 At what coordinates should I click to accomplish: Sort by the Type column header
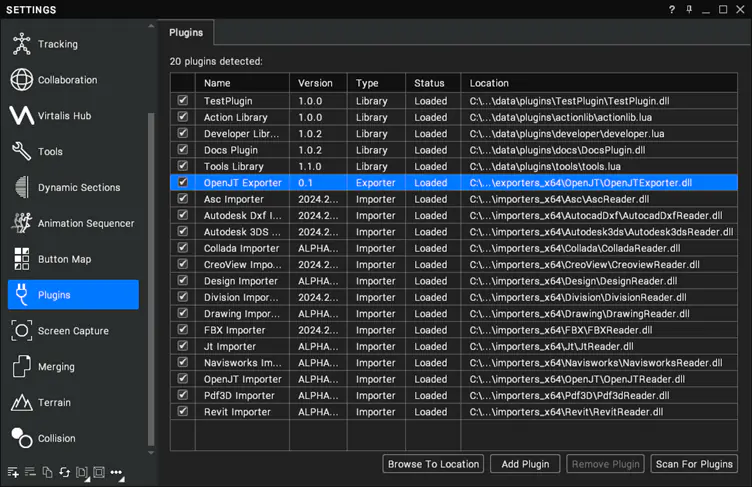pos(376,83)
